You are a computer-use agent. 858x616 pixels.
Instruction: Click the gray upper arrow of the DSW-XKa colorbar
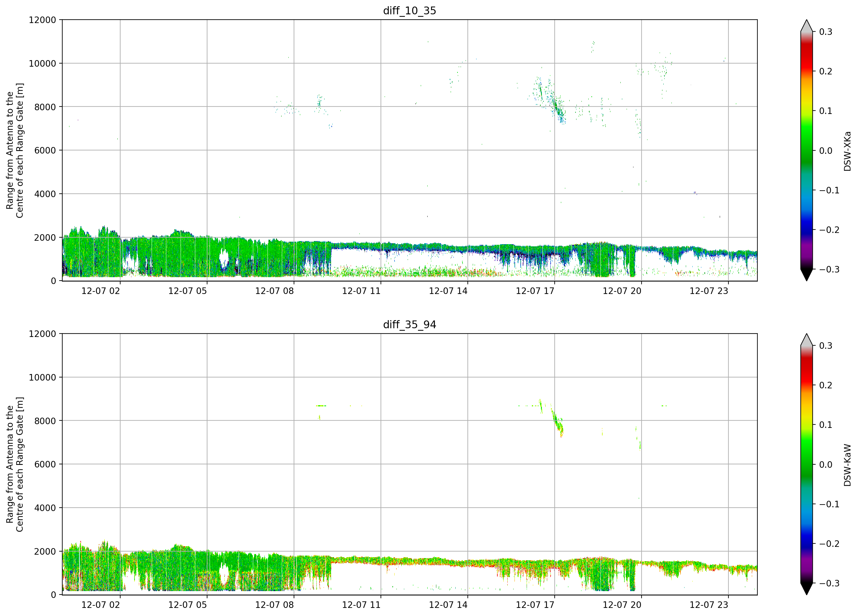[807, 26]
